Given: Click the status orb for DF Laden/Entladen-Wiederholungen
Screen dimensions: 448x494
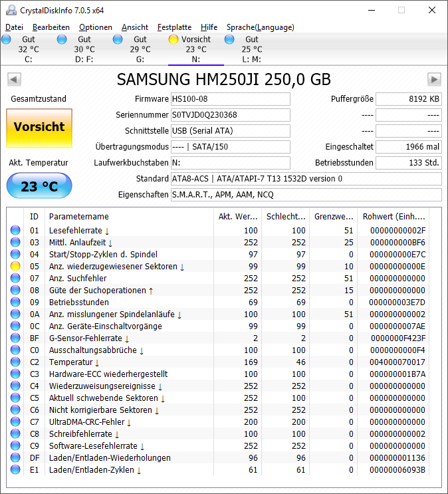Looking at the screenshot, I should (15, 458).
